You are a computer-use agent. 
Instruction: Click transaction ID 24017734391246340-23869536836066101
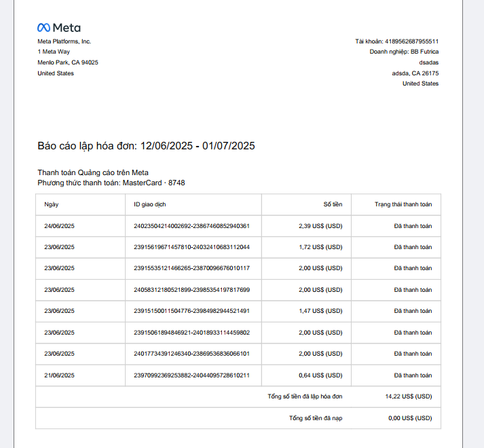pyautogui.click(x=191, y=354)
